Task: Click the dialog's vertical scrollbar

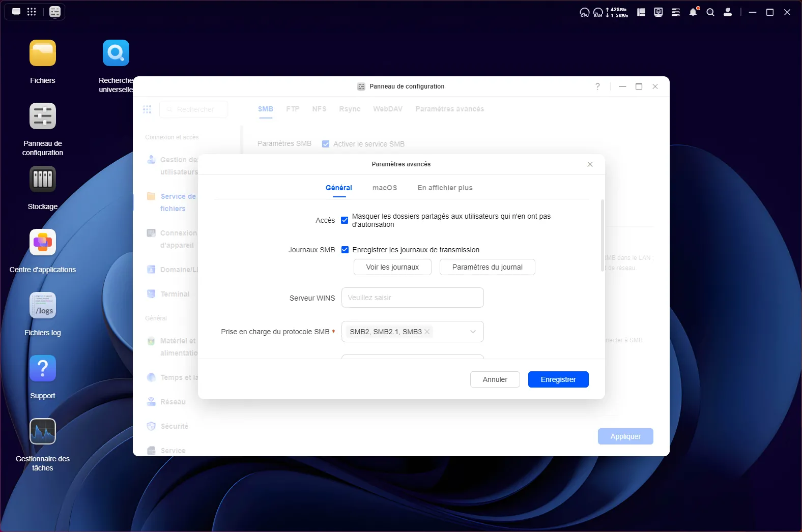Action: tap(603, 237)
